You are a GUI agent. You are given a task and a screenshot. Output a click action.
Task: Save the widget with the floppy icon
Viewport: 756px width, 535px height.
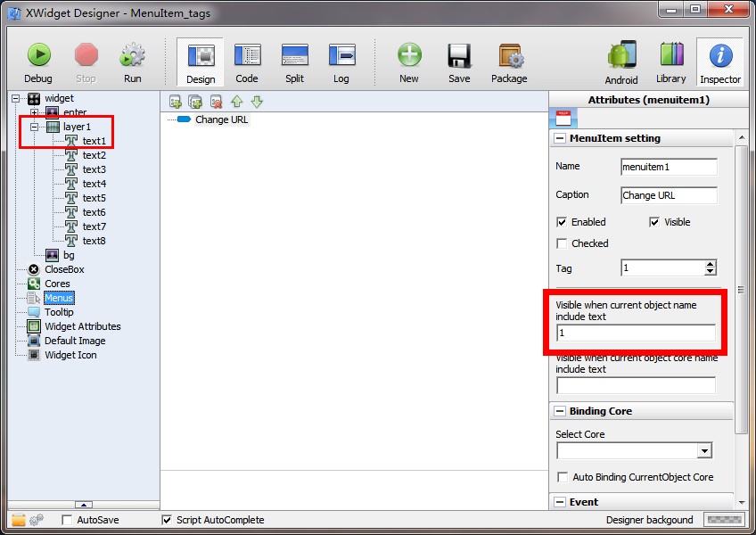pyautogui.click(x=459, y=62)
